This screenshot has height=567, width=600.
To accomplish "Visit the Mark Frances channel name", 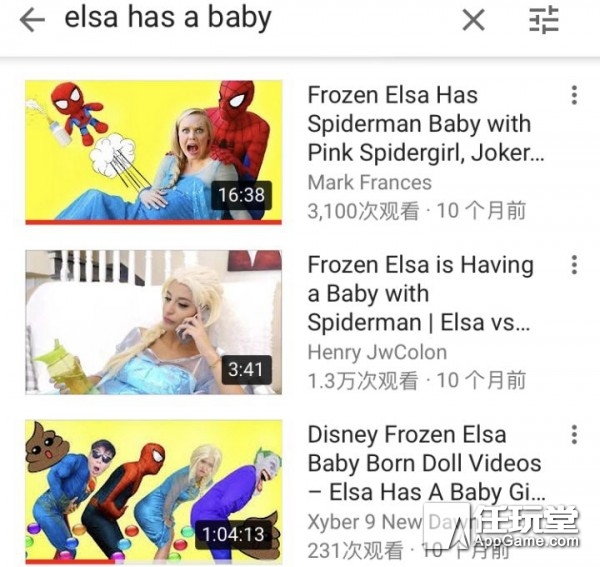I will click(x=370, y=182).
